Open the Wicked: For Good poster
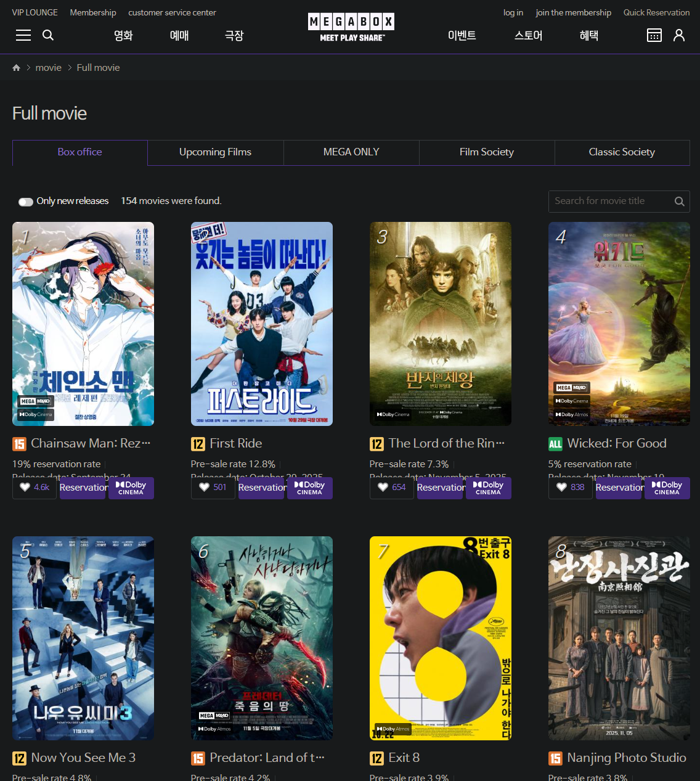This screenshot has height=781, width=700. (619, 324)
